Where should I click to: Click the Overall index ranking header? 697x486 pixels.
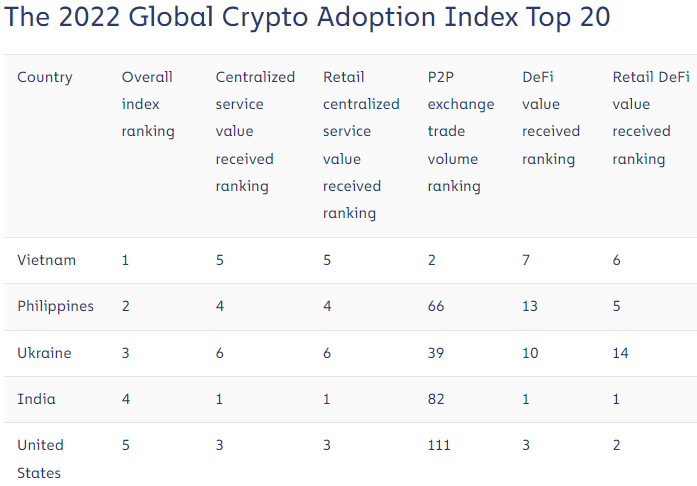click(148, 104)
